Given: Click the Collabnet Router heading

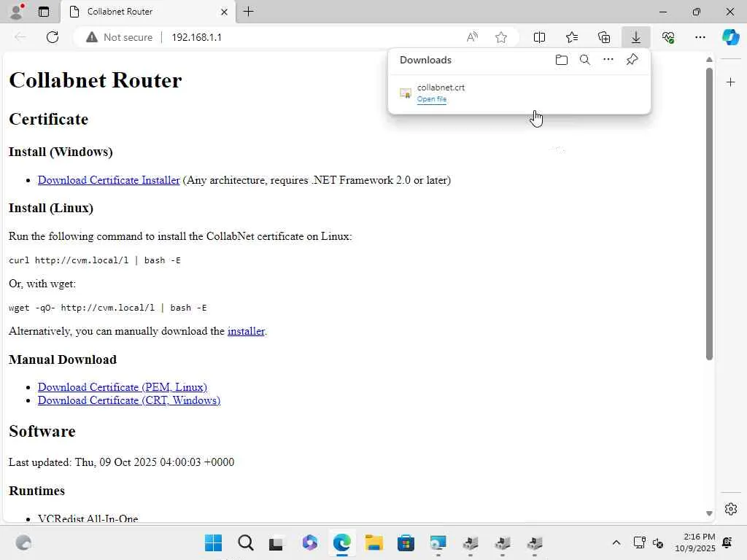Looking at the screenshot, I should pyautogui.click(x=96, y=80).
